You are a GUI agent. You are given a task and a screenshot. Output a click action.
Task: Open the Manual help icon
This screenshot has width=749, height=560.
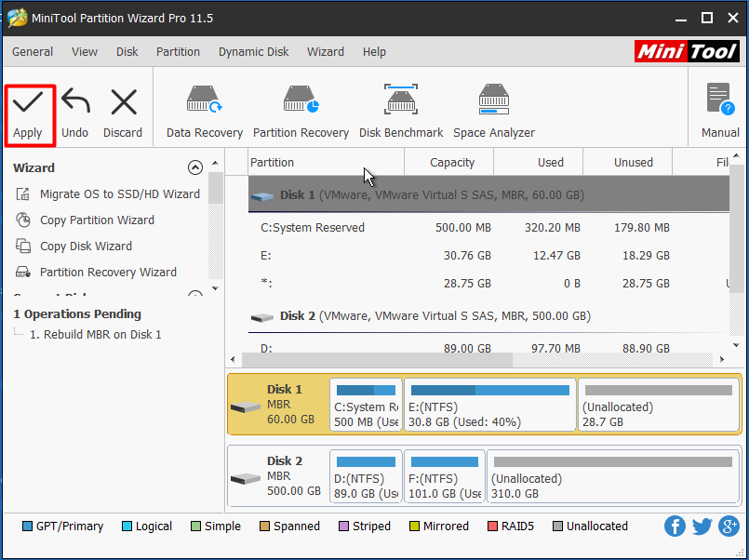coord(720,112)
